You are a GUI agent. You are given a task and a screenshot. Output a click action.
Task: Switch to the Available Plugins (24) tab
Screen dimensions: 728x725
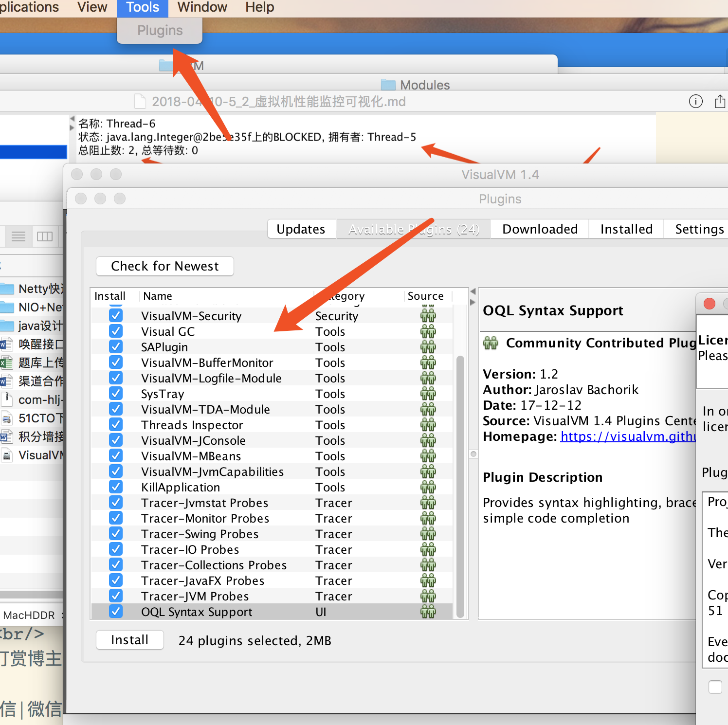pos(414,229)
